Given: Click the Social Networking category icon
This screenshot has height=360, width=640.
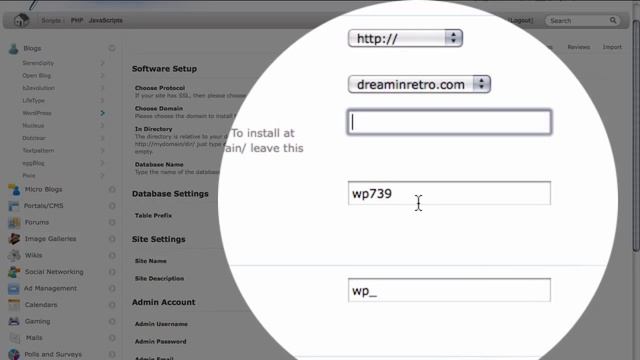Looking at the screenshot, I should tap(14, 272).
